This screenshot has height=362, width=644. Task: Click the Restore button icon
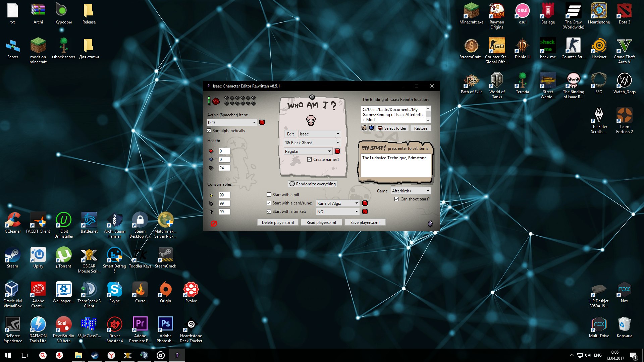tap(420, 128)
